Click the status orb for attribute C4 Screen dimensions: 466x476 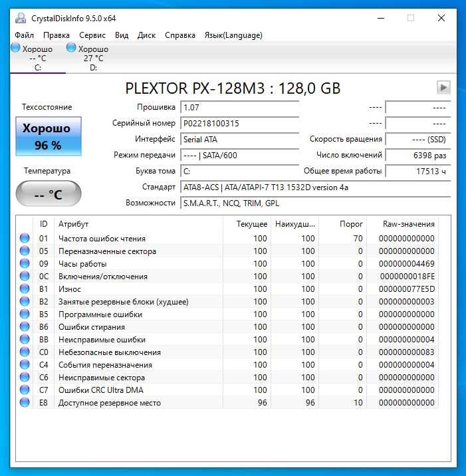[x=25, y=364]
